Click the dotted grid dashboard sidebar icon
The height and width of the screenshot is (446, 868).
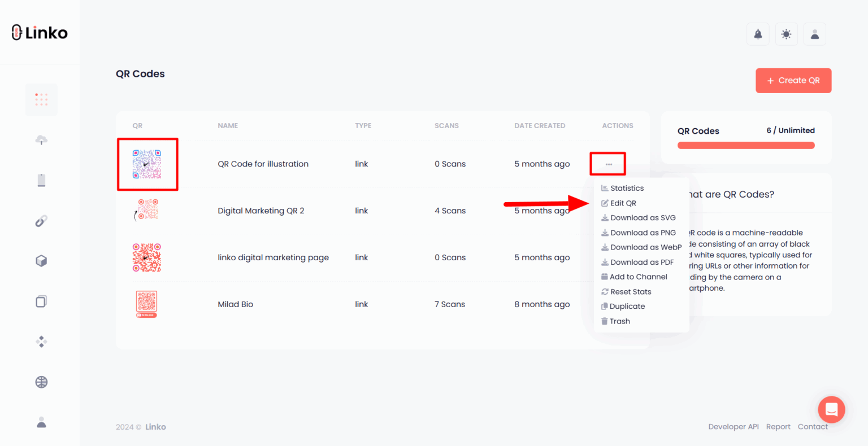click(41, 100)
